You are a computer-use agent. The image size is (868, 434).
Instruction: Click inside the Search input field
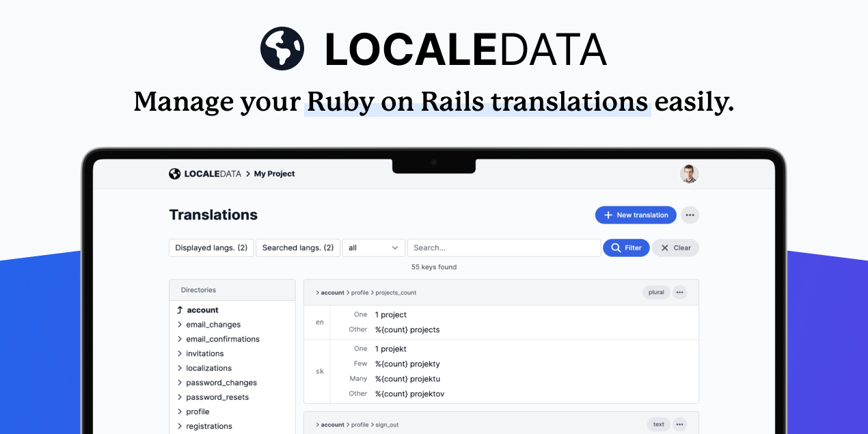504,247
